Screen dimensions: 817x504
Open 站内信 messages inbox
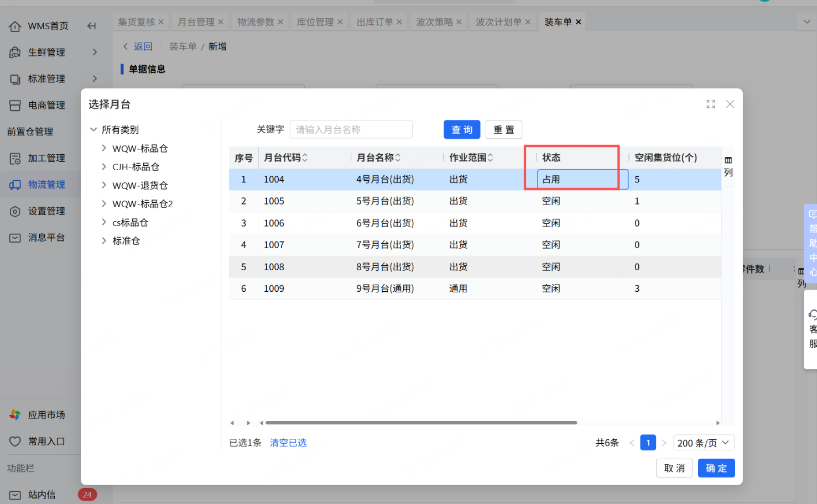(42, 495)
